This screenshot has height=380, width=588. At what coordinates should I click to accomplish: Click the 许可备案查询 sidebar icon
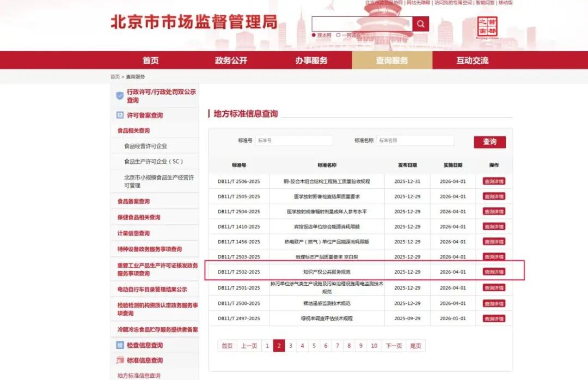(x=120, y=115)
